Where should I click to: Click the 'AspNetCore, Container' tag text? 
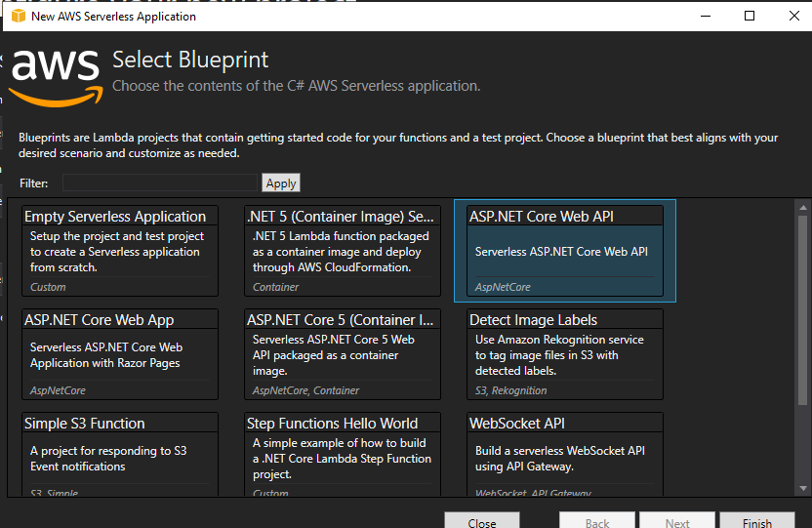click(x=305, y=390)
